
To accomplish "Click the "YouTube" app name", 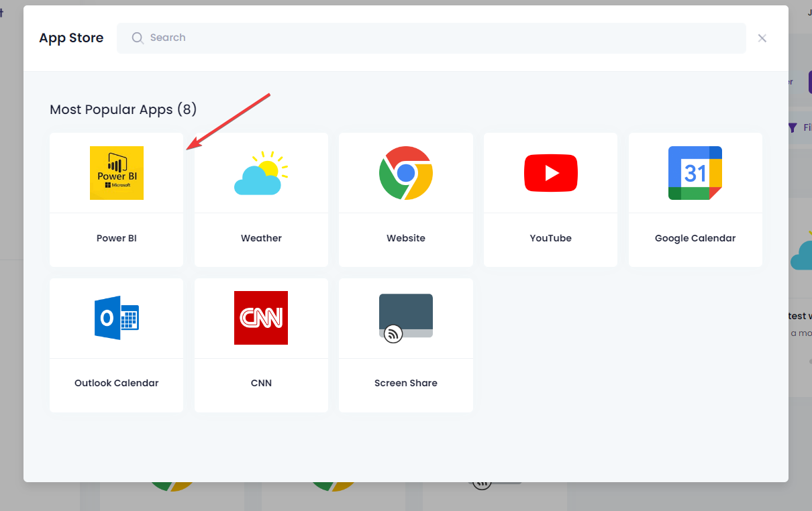I will pos(551,238).
